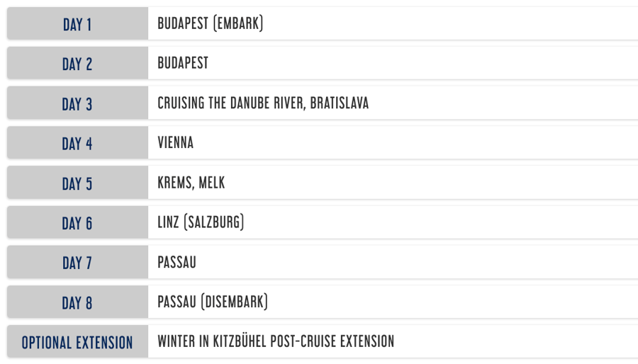The image size is (638, 364).
Task: Open the Optional Extension label
Action: (77, 343)
